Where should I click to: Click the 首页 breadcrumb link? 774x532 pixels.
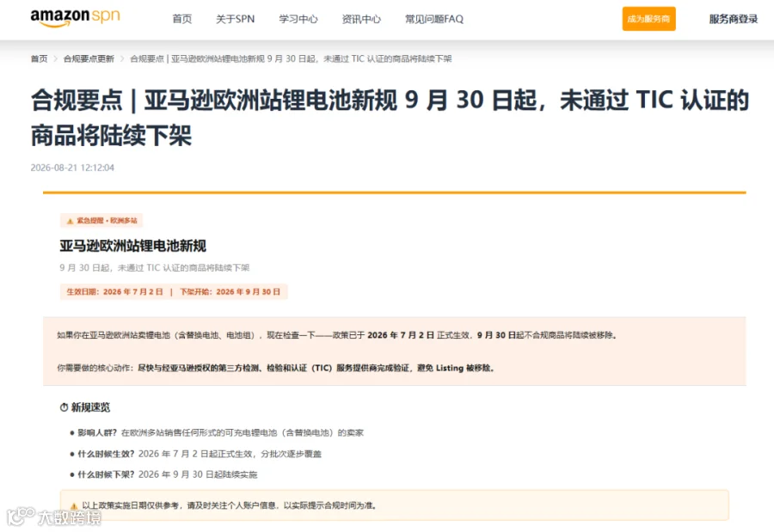click(39, 58)
